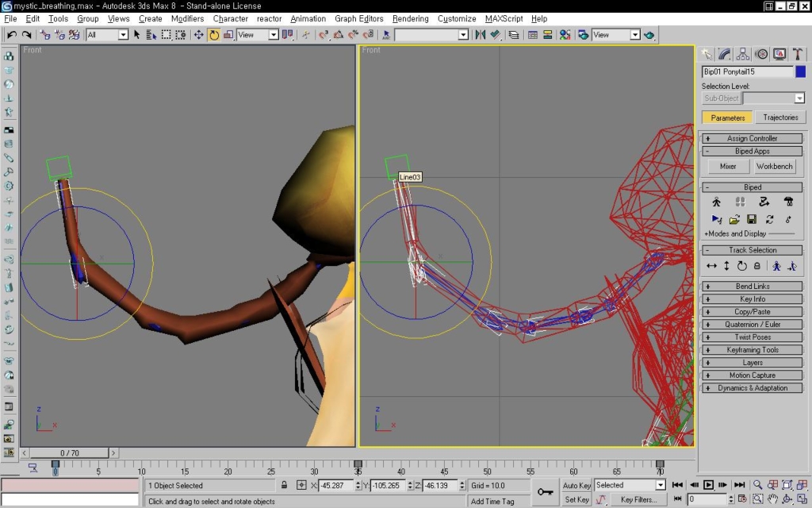812x508 pixels.
Task: Open the Character menu
Action: [x=231, y=19]
